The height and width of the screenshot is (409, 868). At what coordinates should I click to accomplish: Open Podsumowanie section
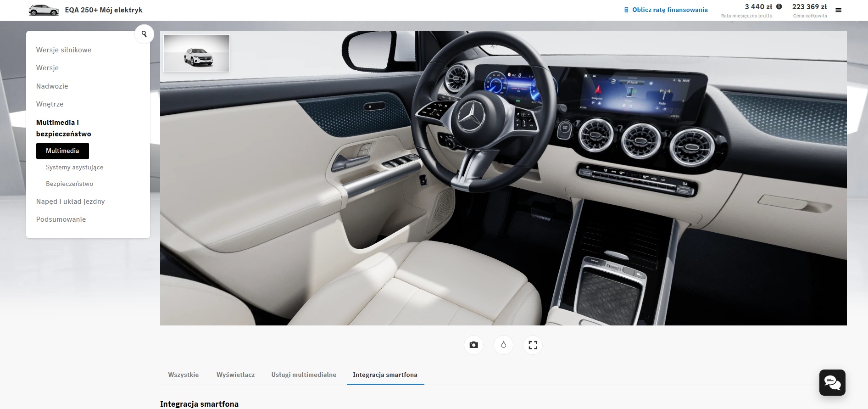coord(61,219)
